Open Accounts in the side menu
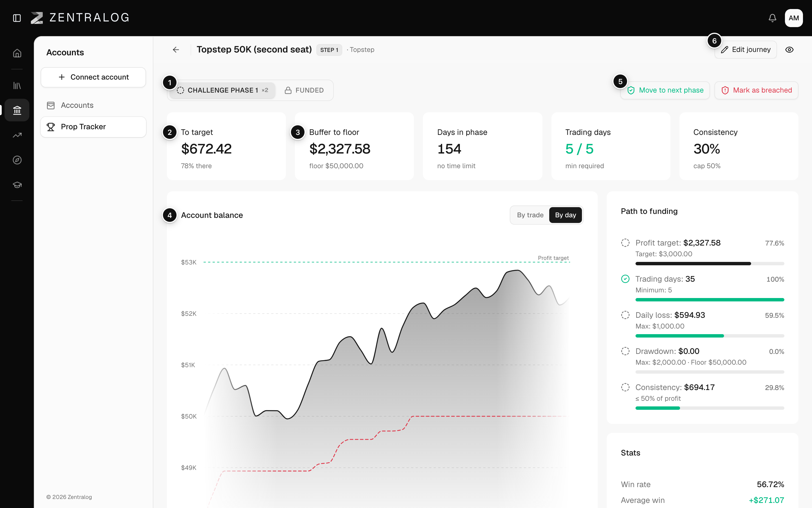812x508 pixels. pyautogui.click(x=93, y=106)
